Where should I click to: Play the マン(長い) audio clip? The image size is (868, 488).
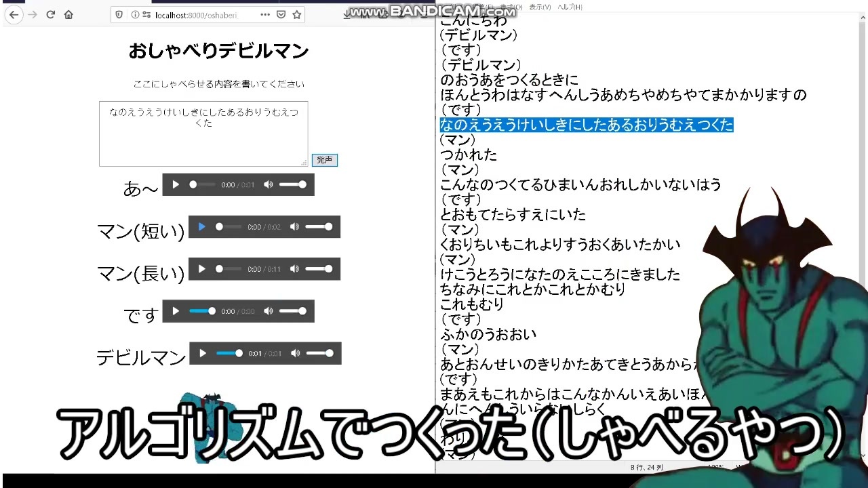point(201,268)
